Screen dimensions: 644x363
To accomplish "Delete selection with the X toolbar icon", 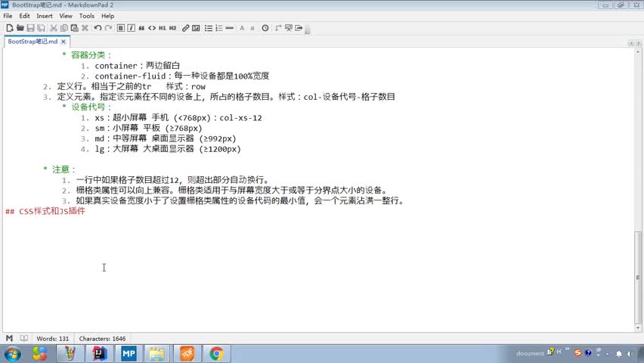I will click(x=85, y=28).
